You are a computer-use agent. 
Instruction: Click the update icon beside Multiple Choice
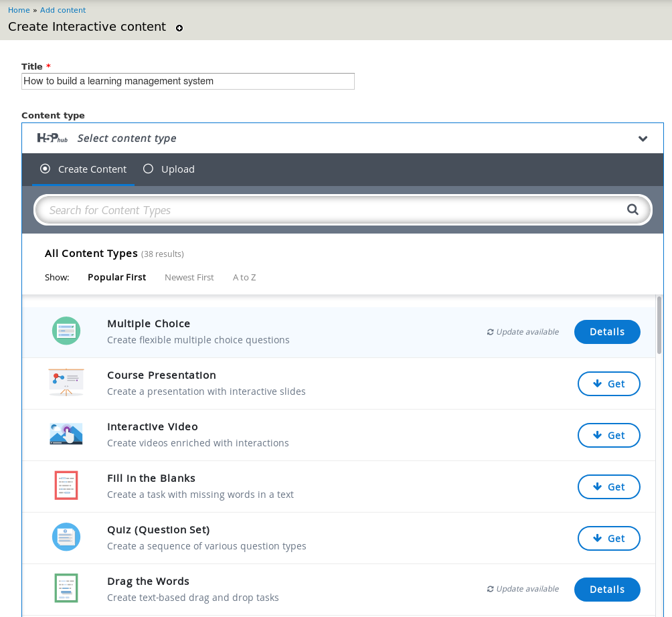click(x=489, y=331)
